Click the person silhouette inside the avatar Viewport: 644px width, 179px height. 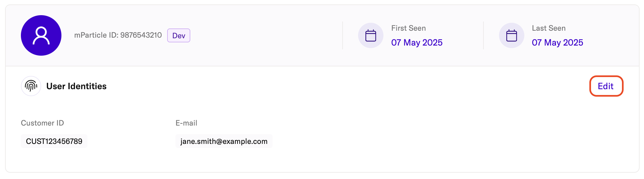tap(41, 35)
